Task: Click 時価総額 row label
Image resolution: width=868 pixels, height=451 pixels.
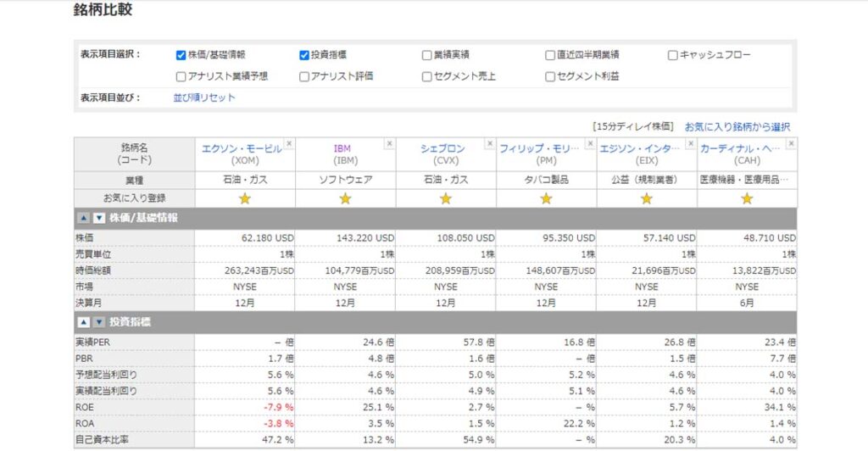Action: pos(93,270)
